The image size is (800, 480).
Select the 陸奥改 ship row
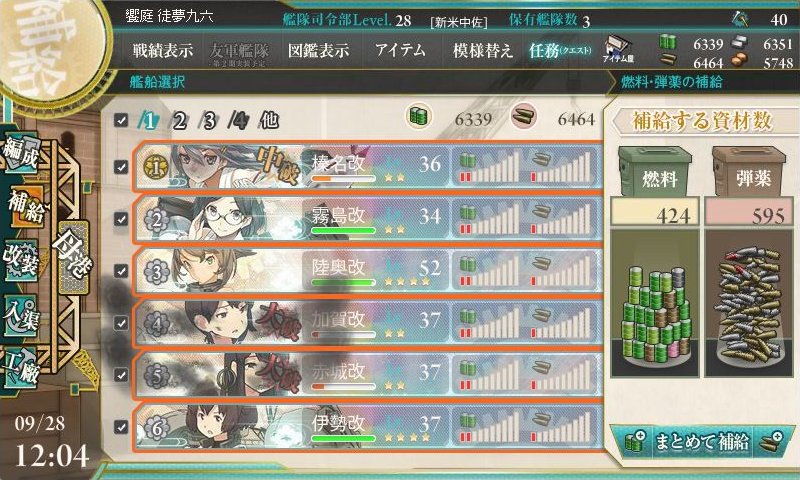(368, 271)
